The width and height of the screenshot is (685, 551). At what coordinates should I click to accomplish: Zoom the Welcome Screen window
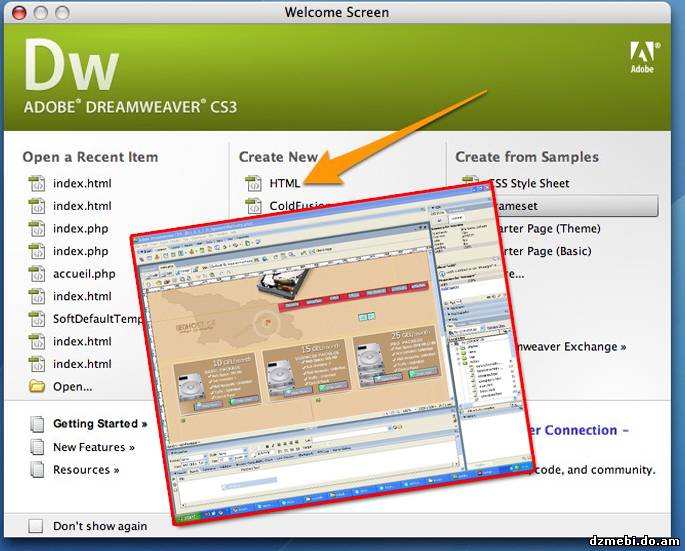coord(62,13)
